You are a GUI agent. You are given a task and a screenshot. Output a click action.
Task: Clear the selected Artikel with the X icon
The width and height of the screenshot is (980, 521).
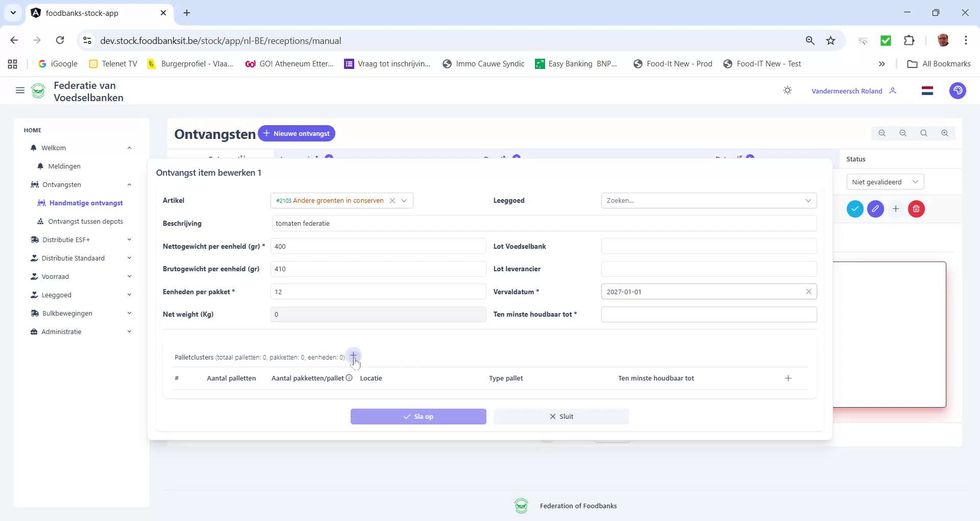point(392,200)
